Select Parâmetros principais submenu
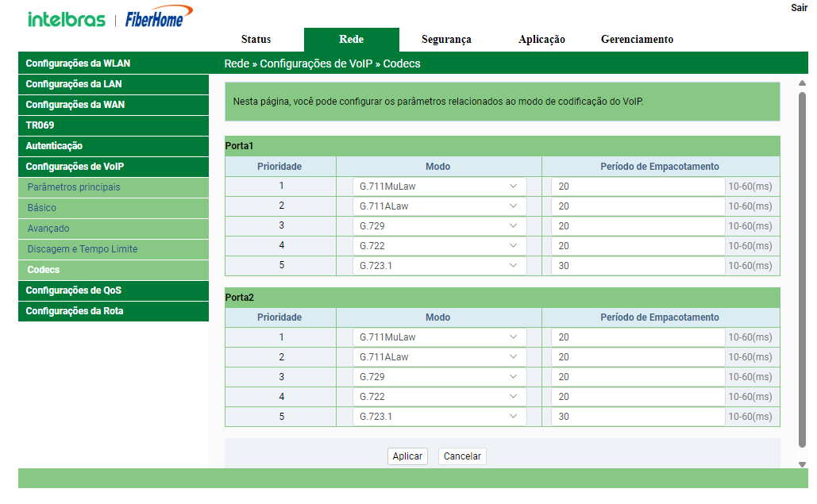 (114, 187)
